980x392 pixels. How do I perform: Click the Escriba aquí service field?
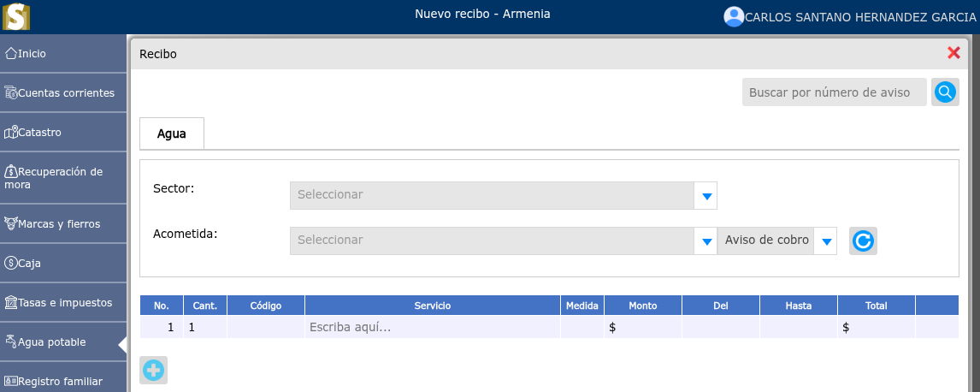433,327
